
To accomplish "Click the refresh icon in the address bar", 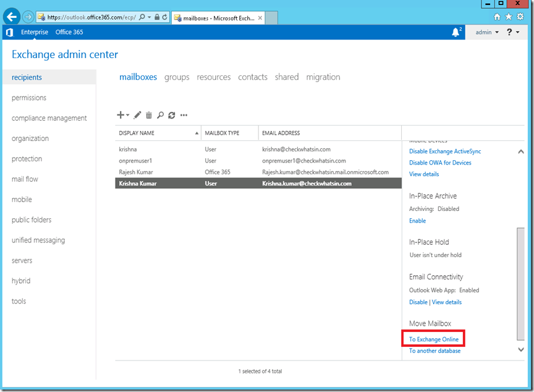I will [x=165, y=17].
